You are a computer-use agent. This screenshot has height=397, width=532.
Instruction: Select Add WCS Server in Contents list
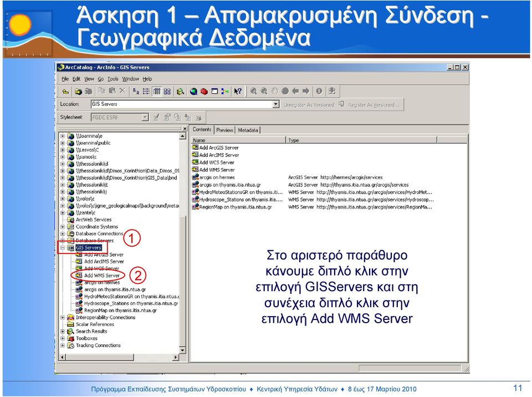click(x=217, y=162)
